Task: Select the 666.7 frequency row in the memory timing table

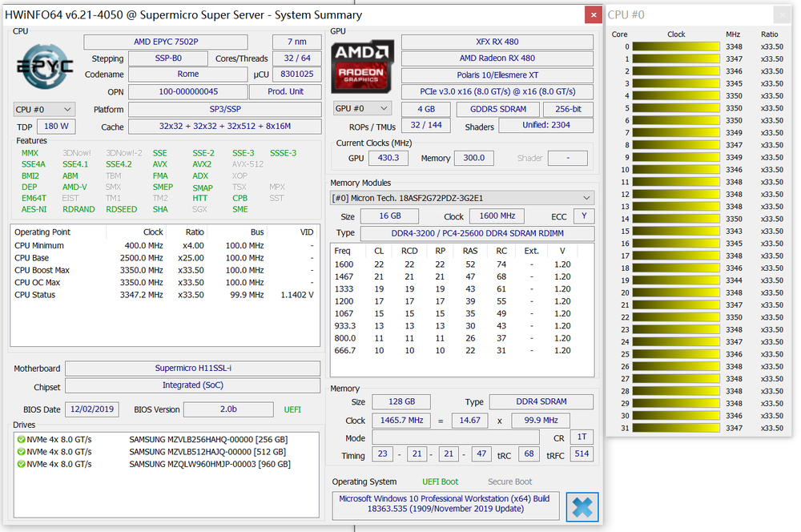Action: click(x=462, y=351)
